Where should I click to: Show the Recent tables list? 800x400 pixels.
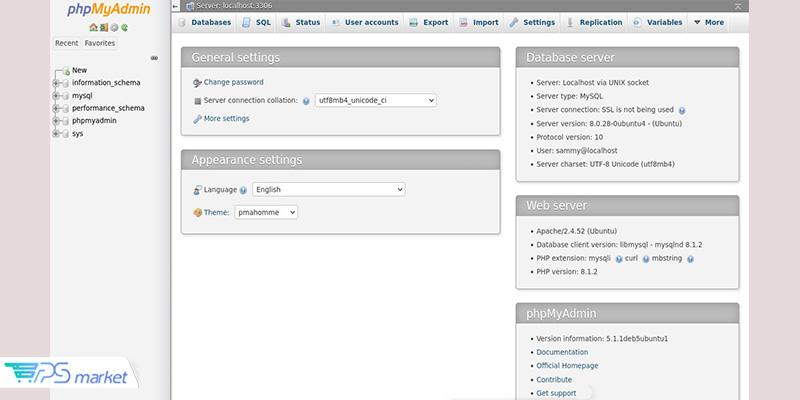point(67,43)
